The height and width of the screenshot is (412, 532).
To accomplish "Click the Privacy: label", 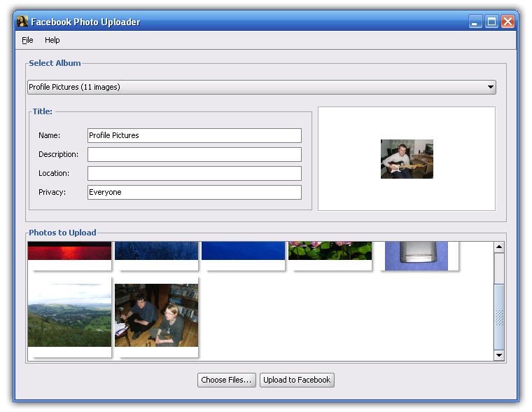I will pyautogui.click(x=52, y=192).
